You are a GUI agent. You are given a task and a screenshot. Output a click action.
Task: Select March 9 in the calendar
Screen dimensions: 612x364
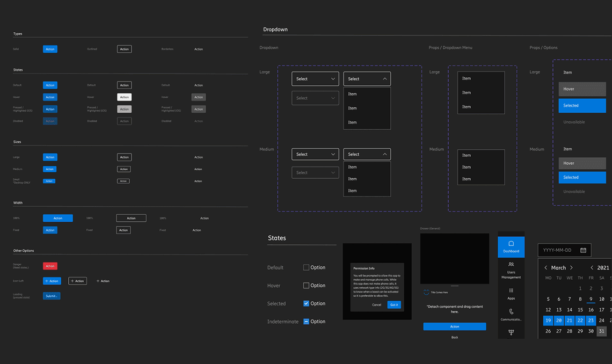(x=591, y=299)
